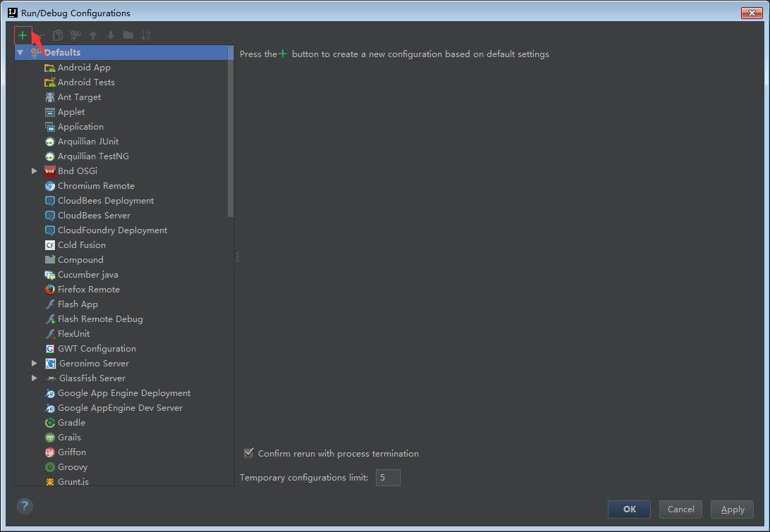Click the Temporary configurations limit field

coord(388,478)
